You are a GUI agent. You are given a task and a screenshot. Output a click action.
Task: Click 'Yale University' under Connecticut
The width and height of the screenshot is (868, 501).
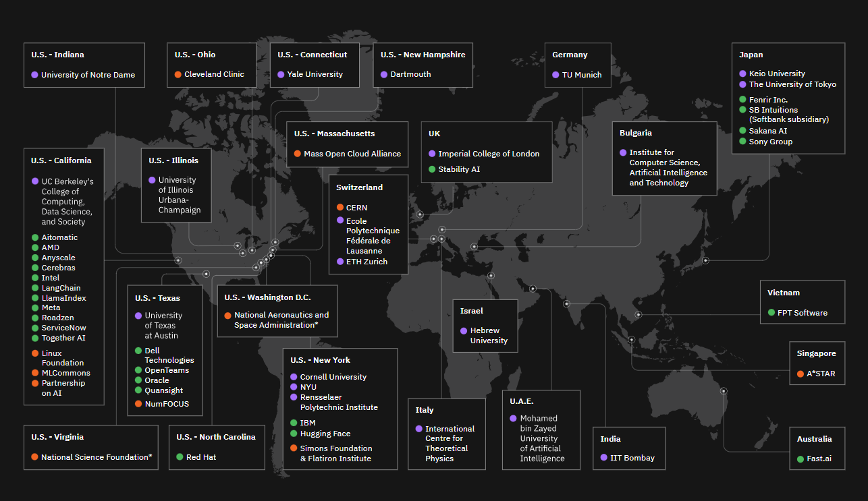[315, 74]
